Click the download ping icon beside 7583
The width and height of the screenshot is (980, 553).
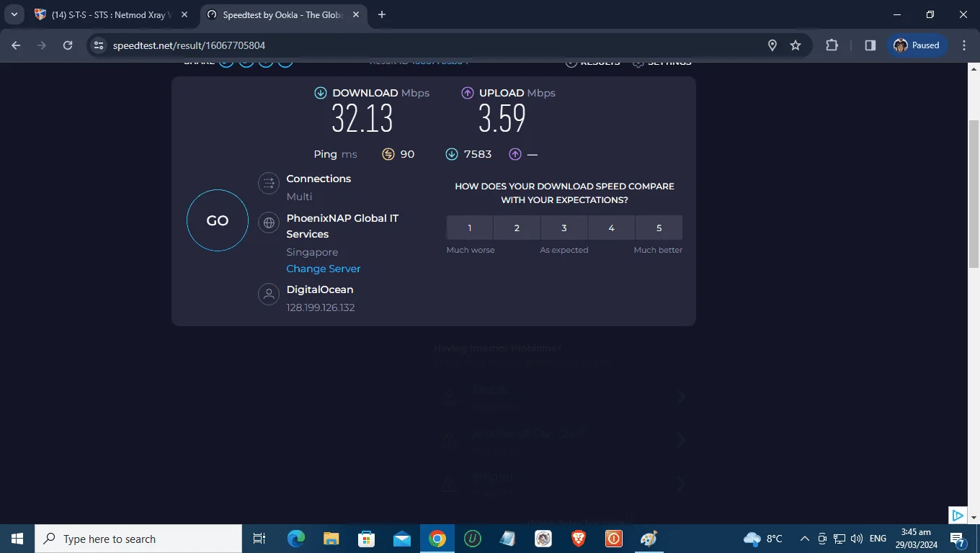(452, 154)
